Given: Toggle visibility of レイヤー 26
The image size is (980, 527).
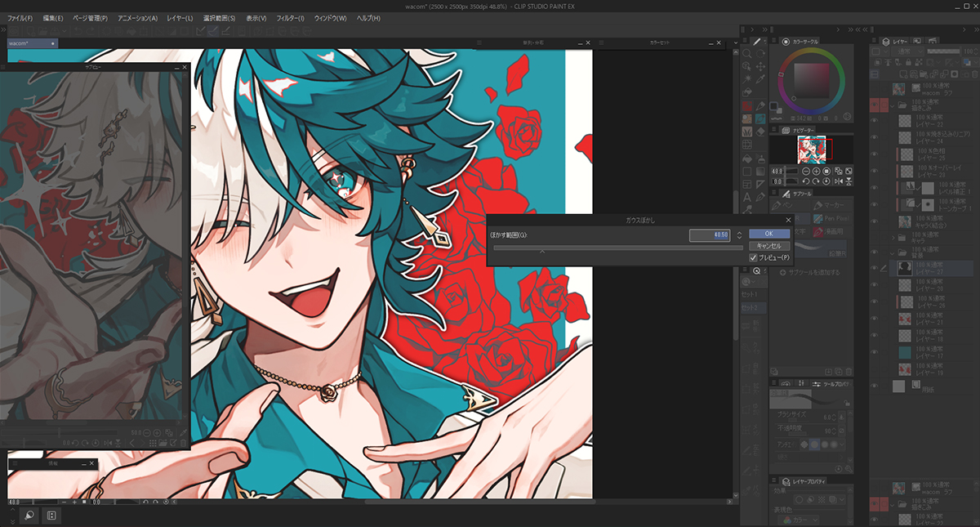Looking at the screenshot, I should (x=874, y=301).
